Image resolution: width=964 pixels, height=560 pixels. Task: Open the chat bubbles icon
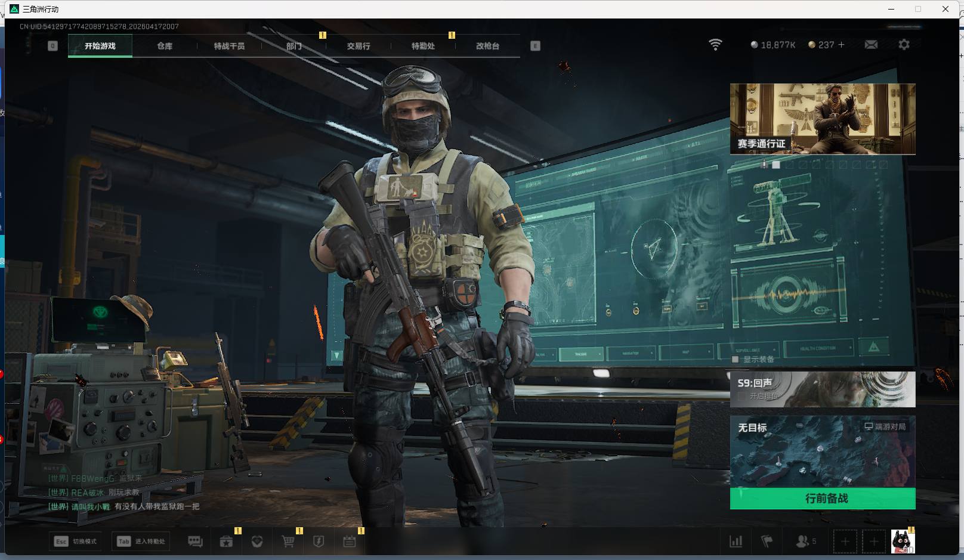coord(195,542)
